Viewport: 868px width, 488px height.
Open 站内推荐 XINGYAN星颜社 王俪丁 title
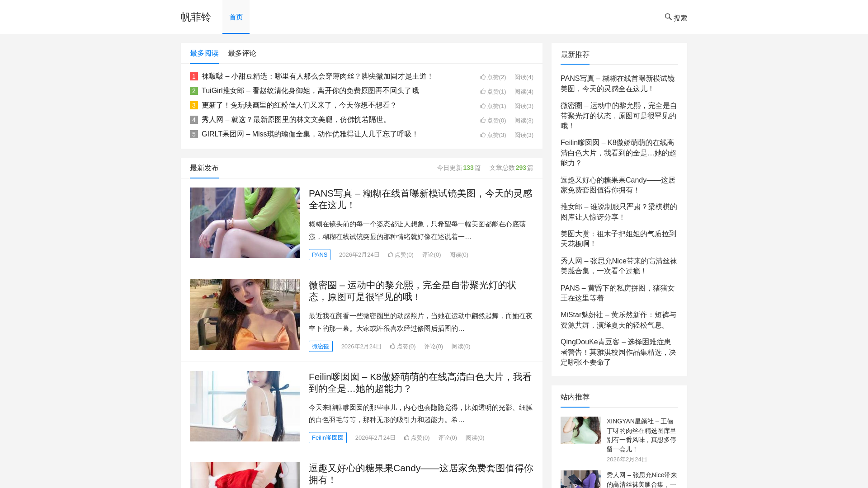[x=642, y=435]
